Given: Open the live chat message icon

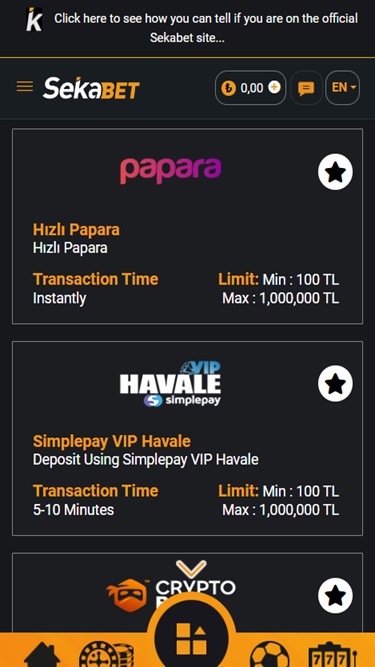Looking at the screenshot, I should click(306, 88).
